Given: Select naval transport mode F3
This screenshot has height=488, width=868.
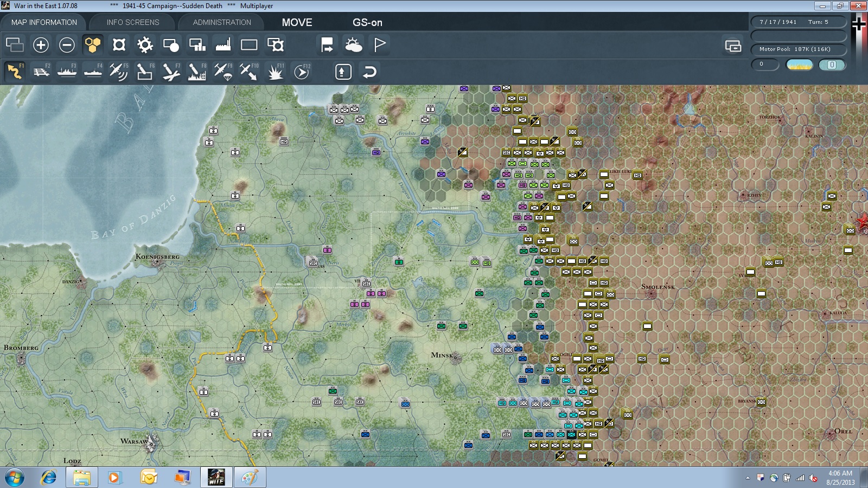Looking at the screenshot, I should tap(67, 72).
